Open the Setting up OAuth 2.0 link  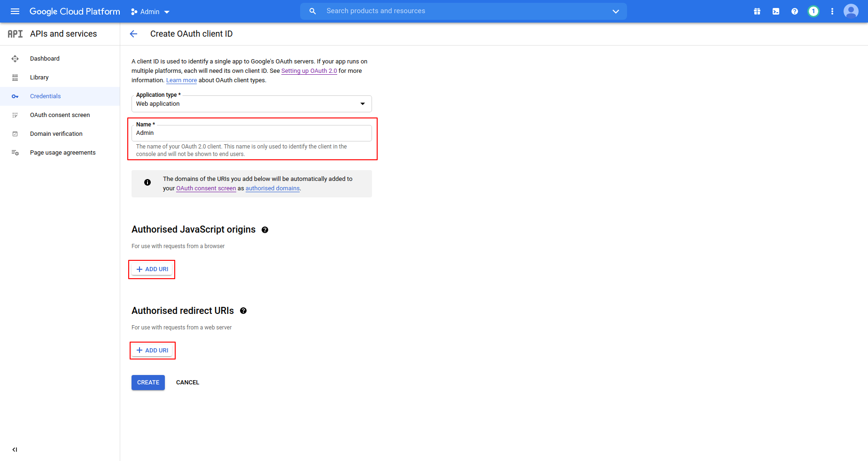pyautogui.click(x=309, y=71)
